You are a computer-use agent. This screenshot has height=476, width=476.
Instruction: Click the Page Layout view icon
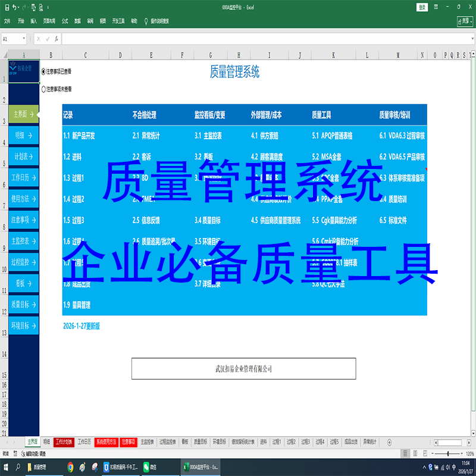(x=415, y=453)
